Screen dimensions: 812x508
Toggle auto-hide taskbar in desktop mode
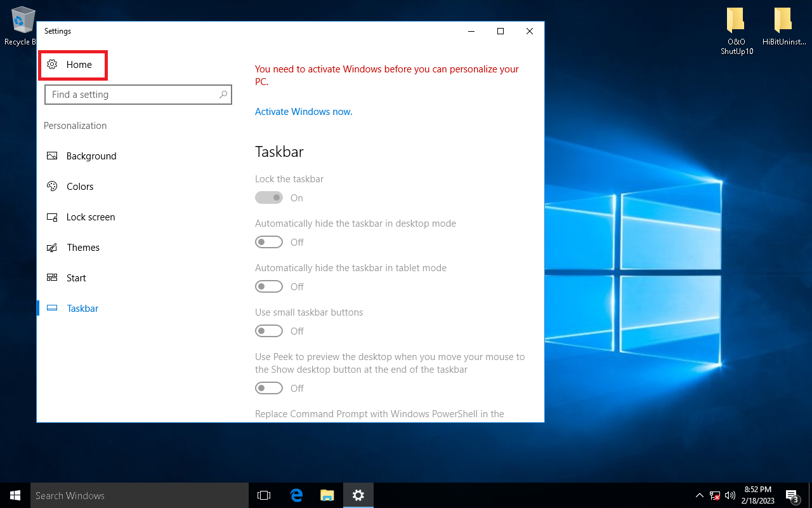pyautogui.click(x=269, y=243)
